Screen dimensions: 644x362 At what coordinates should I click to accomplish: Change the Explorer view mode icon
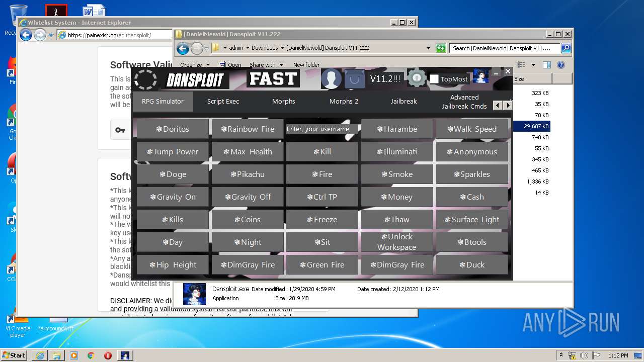coord(521,65)
